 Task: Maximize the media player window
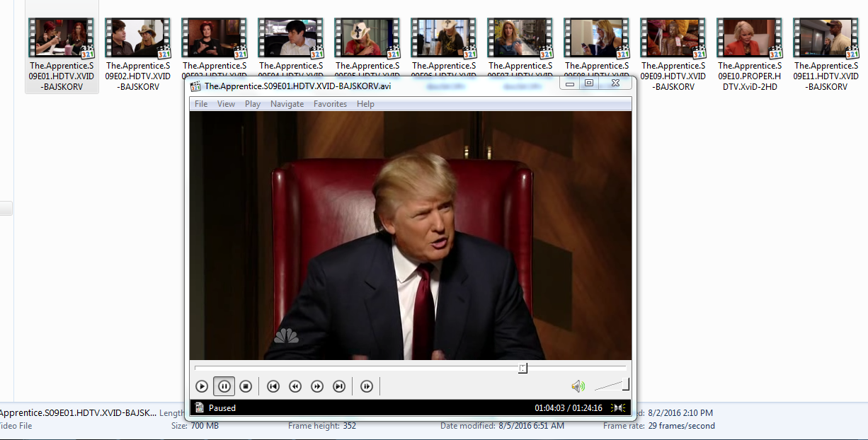588,83
